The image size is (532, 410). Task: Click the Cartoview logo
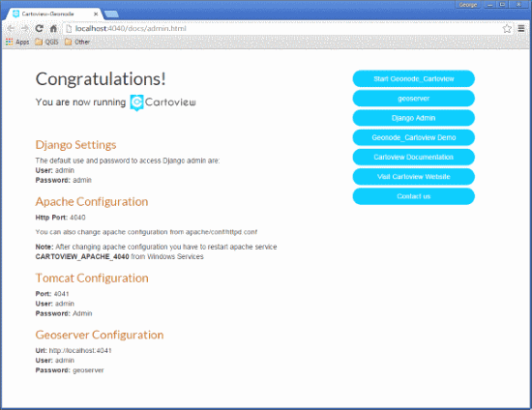point(163,102)
